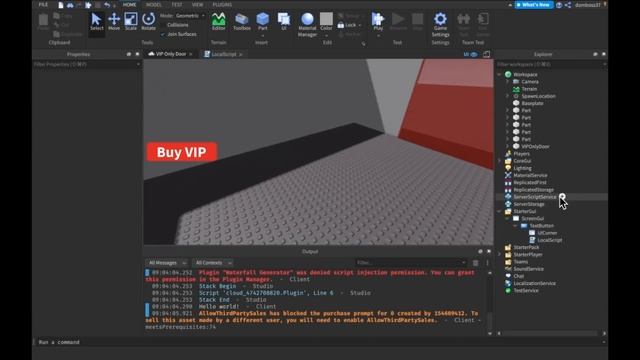Click the new file icon in the quick access bar
The height and width of the screenshot is (360, 640).
[x=60, y=5]
